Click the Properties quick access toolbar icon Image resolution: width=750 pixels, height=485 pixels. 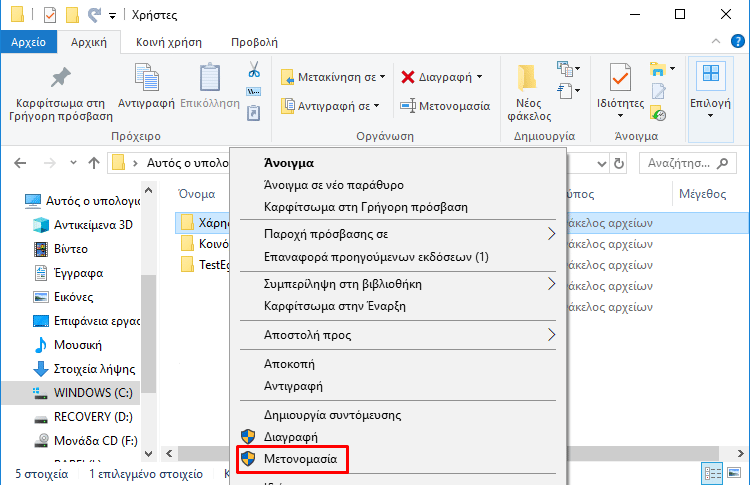click(50, 15)
